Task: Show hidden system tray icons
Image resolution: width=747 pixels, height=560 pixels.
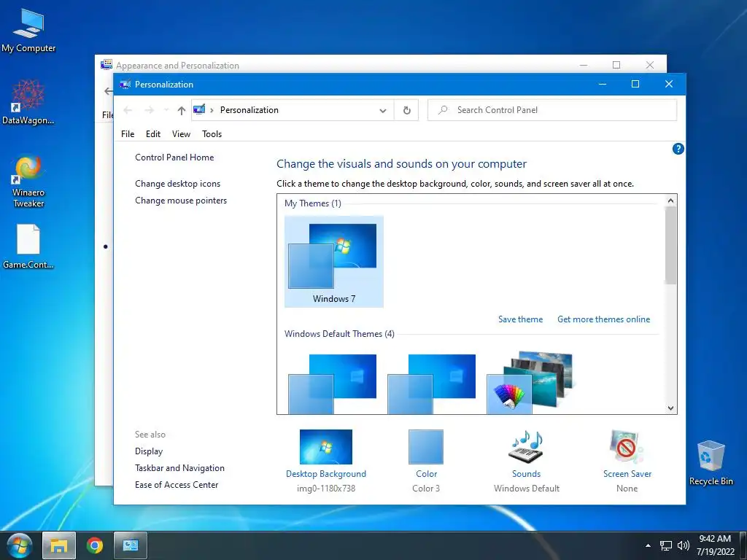Action: [x=648, y=545]
